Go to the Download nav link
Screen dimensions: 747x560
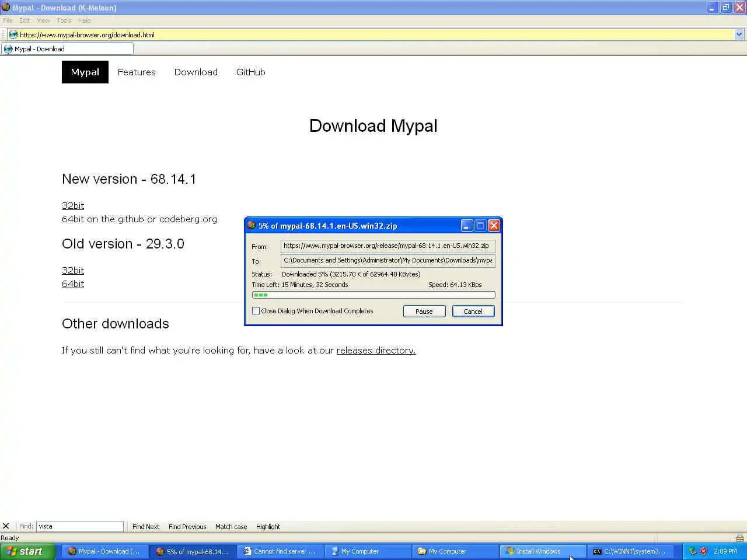(x=196, y=72)
